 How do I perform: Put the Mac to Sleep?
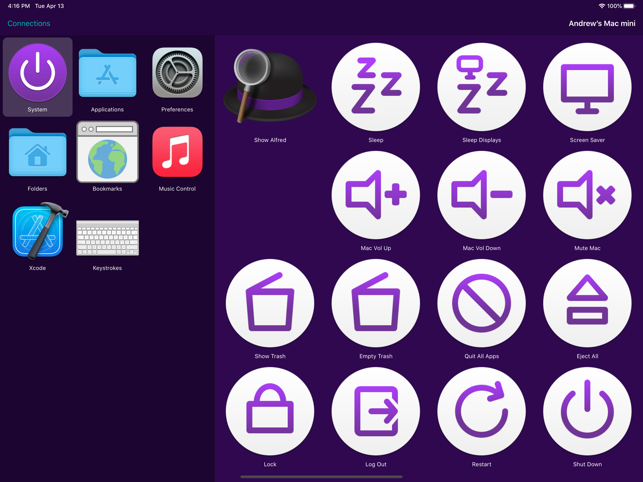point(376,87)
